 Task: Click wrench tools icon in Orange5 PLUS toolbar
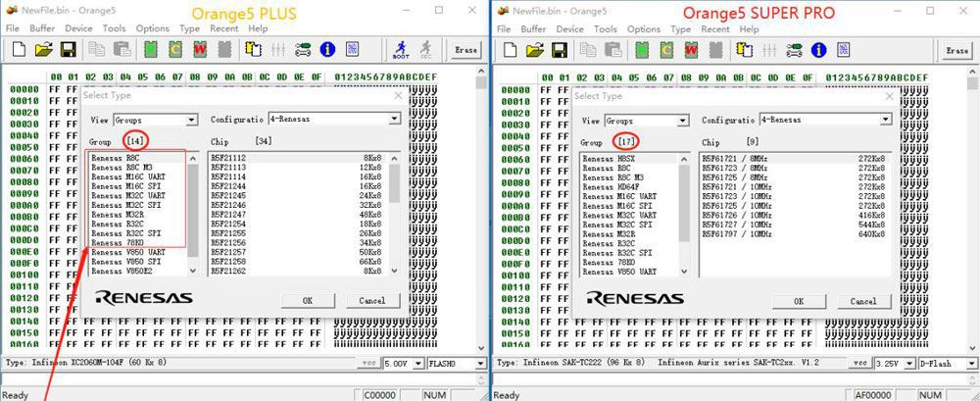(303, 49)
